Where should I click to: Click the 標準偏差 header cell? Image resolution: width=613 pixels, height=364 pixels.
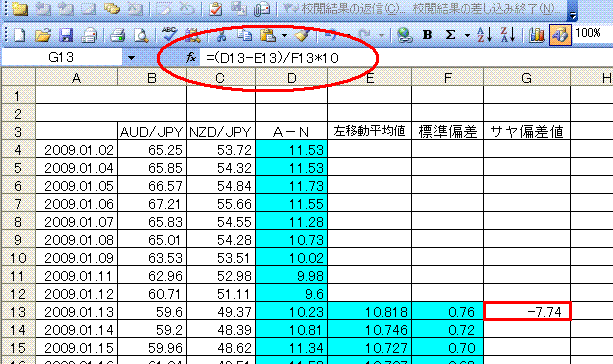click(448, 132)
